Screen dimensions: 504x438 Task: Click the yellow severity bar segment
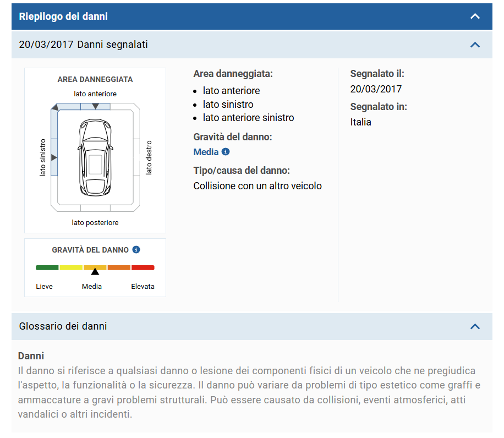pyautogui.click(x=71, y=268)
